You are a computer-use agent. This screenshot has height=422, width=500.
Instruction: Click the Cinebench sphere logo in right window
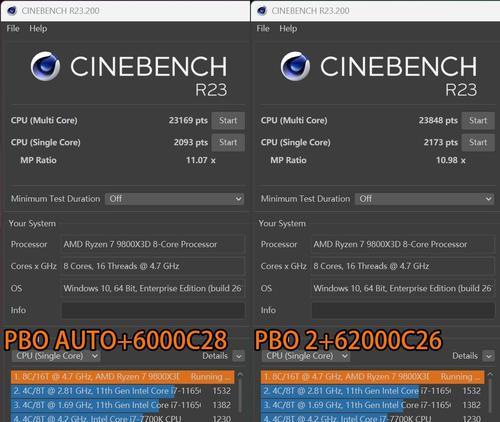tap(295, 66)
